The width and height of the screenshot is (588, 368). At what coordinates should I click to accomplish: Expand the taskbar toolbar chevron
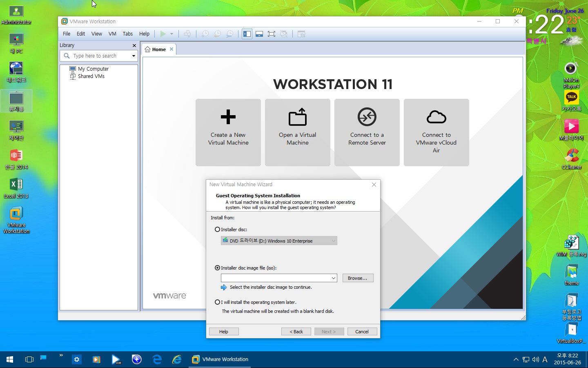(61, 355)
